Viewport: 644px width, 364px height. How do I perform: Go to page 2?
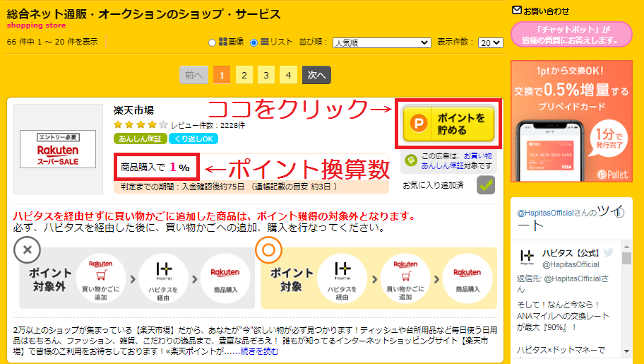coord(244,75)
